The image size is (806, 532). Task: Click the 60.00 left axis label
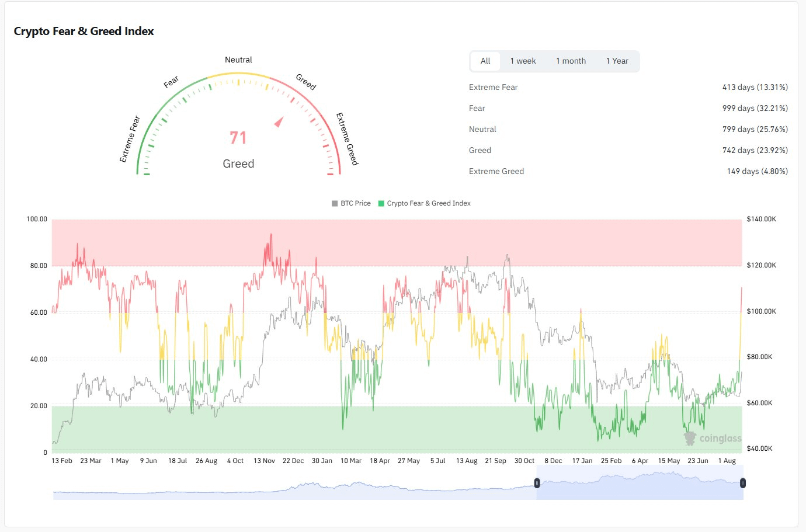click(x=39, y=312)
